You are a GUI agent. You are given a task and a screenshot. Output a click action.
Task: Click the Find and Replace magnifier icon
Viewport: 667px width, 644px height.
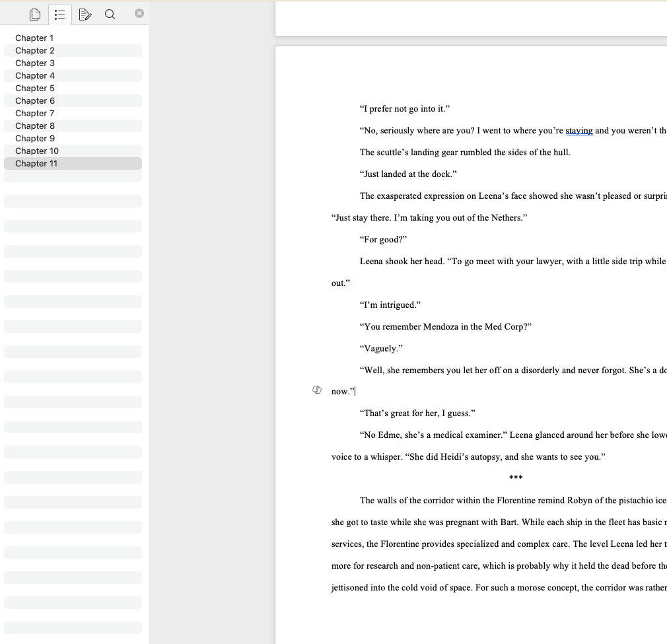point(110,14)
